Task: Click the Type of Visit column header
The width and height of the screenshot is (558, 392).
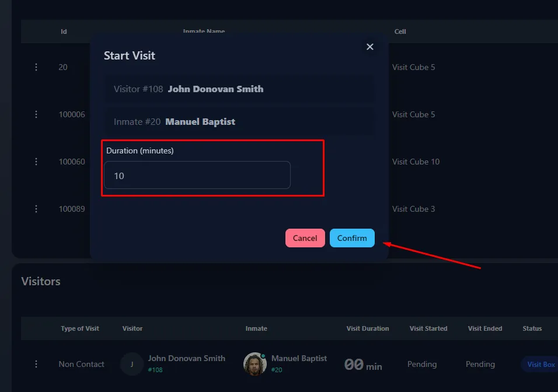Action: tap(80, 328)
